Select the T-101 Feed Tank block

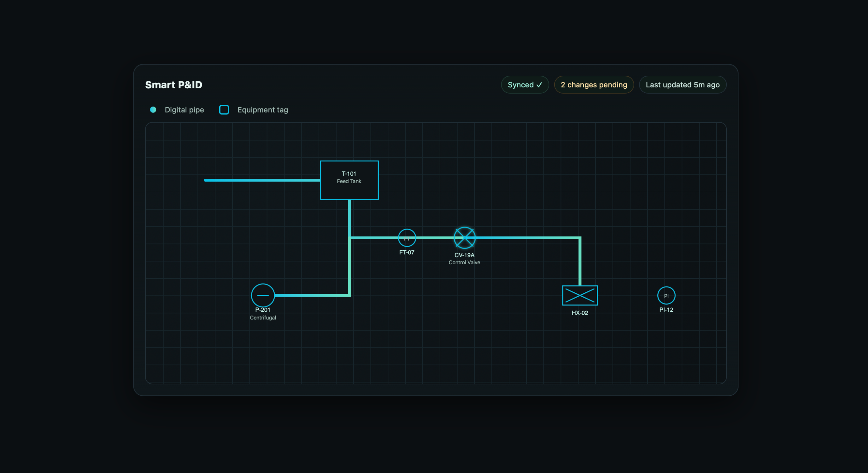(349, 180)
